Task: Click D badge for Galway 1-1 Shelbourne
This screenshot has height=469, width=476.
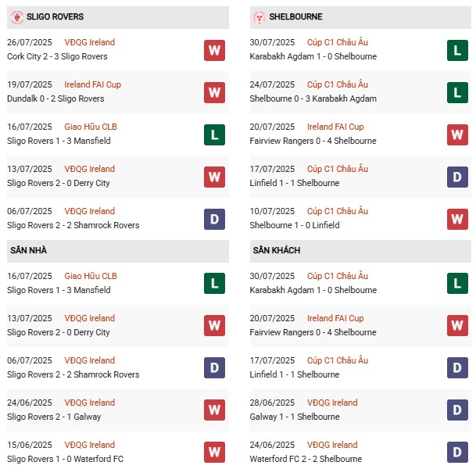Action: pyautogui.click(x=457, y=410)
